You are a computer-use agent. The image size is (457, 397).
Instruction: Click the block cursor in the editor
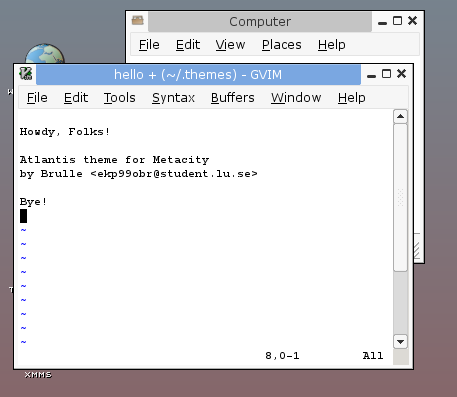click(23, 216)
